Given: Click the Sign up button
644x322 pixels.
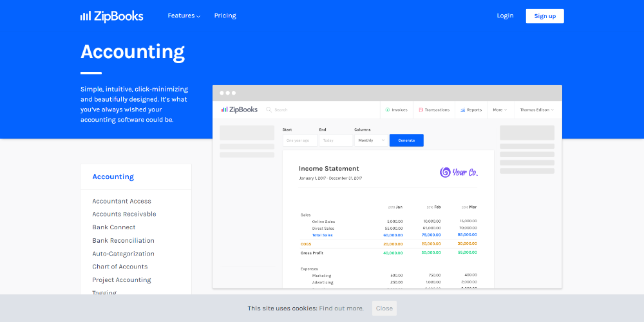Looking at the screenshot, I should click(545, 16).
